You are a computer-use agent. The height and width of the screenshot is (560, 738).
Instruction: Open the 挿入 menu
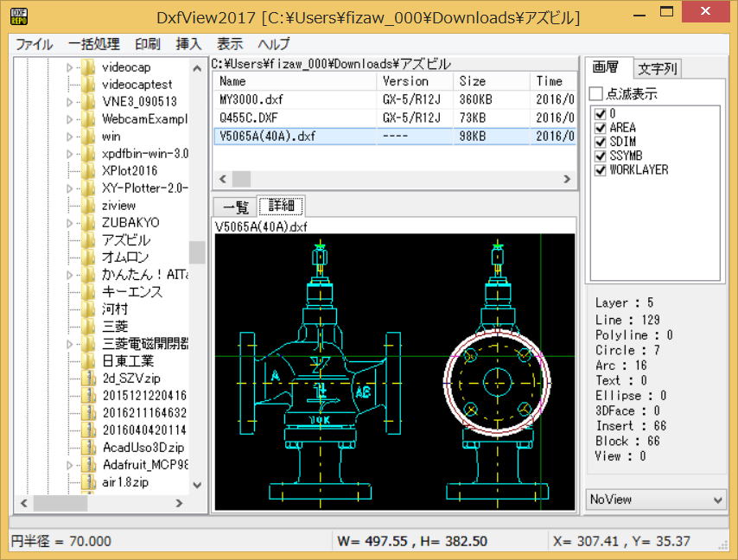click(x=188, y=44)
